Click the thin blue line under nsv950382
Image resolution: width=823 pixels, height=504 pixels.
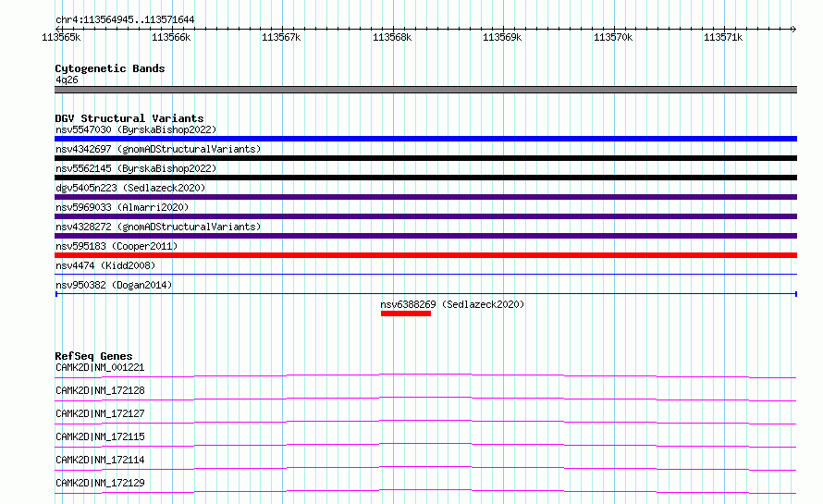425,293
